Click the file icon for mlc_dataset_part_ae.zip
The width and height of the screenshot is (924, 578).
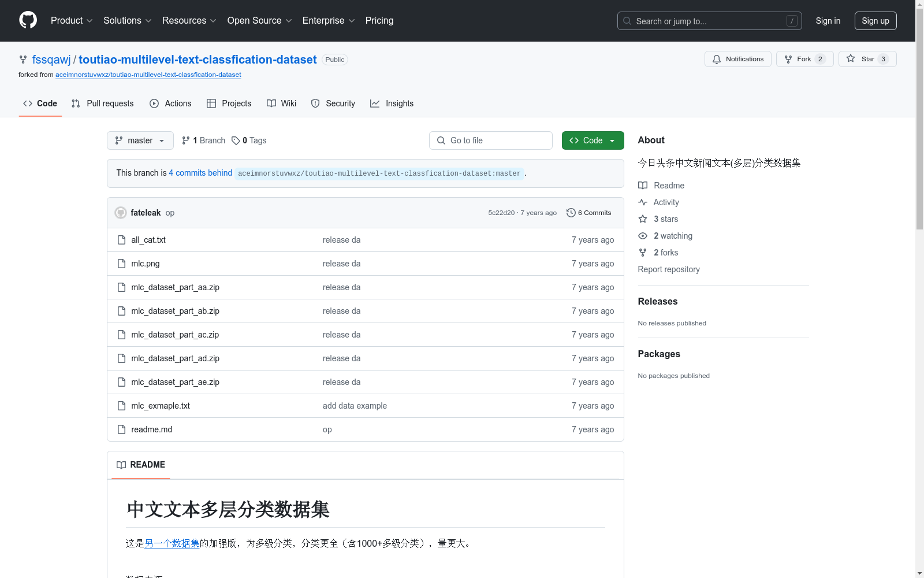coord(121,382)
